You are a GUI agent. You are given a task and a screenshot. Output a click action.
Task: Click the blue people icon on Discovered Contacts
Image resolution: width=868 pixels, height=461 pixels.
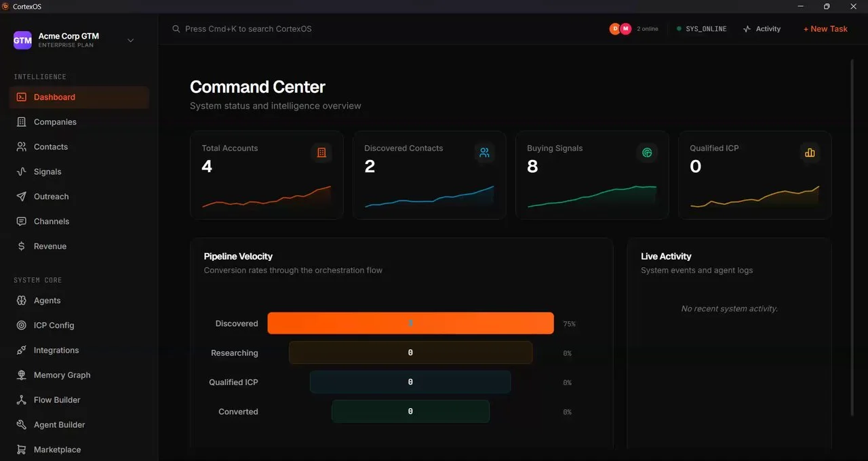(x=484, y=153)
